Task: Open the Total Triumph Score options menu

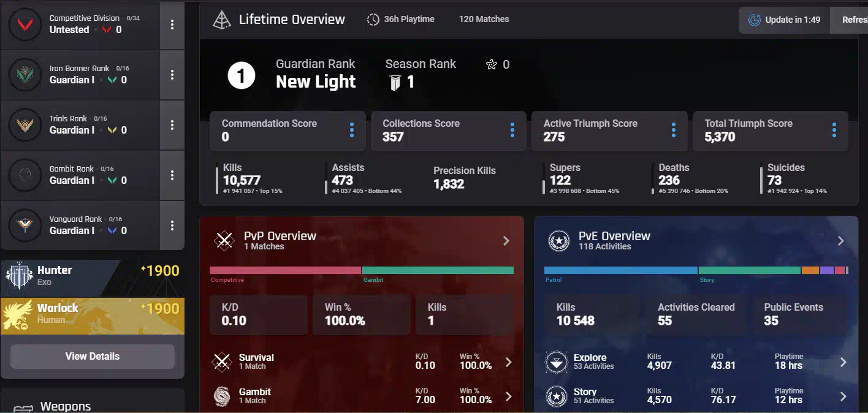Action: click(834, 130)
